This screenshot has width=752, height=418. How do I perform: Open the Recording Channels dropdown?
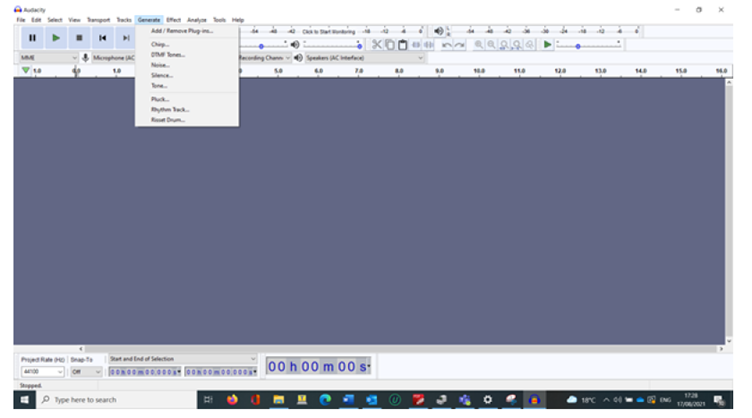pos(265,58)
